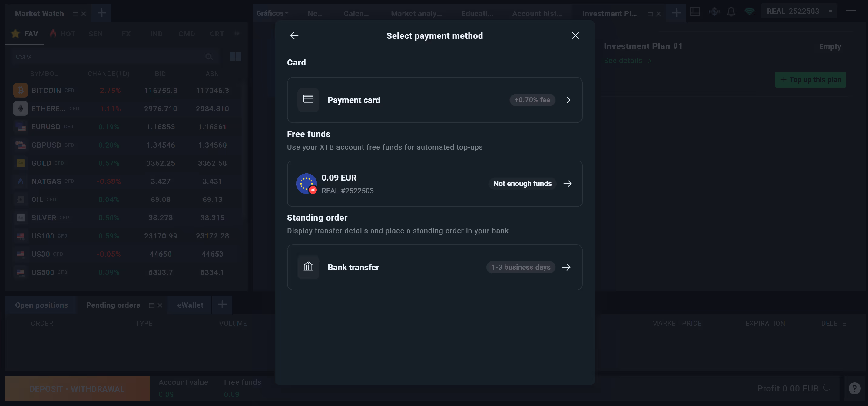This screenshot has width=868, height=406.
Task: Add a new Market Watch panel tab
Action: [x=101, y=13]
